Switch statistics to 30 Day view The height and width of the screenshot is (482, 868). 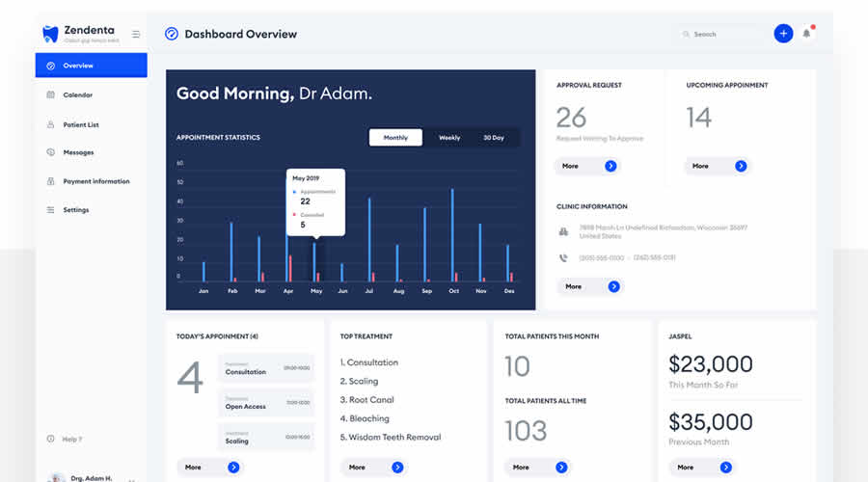(494, 138)
